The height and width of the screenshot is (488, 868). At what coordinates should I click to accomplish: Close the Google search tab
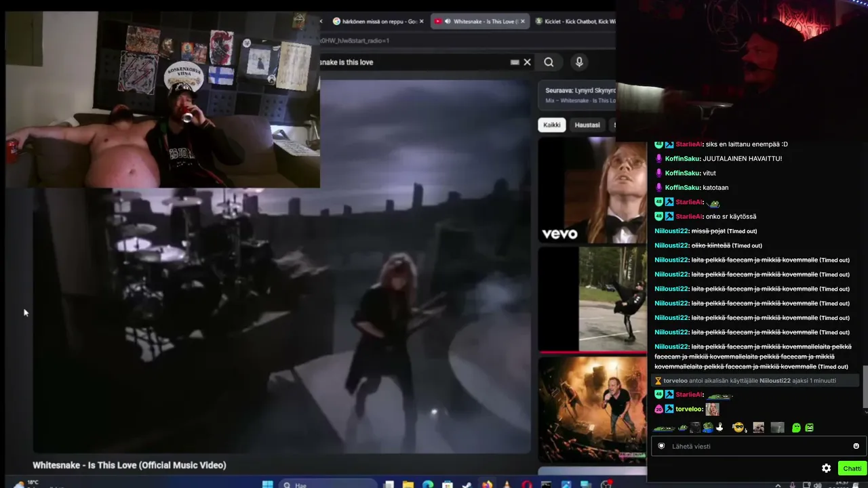coord(421,22)
